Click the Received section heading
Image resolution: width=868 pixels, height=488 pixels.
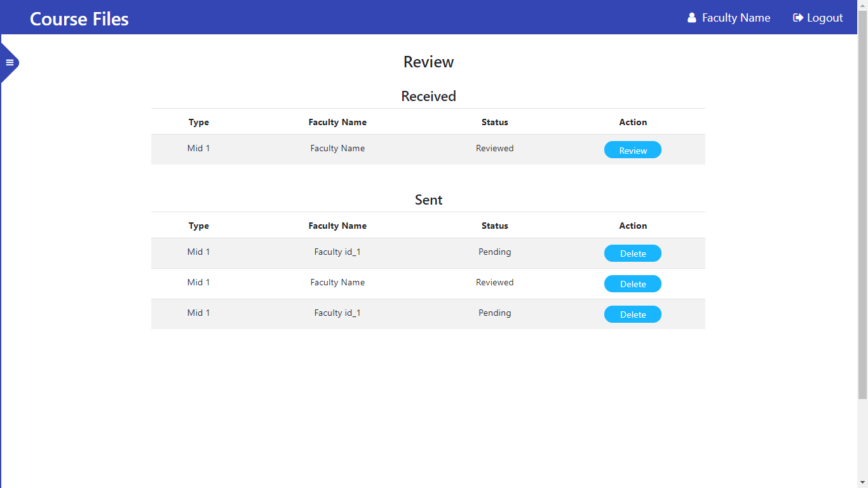[428, 96]
